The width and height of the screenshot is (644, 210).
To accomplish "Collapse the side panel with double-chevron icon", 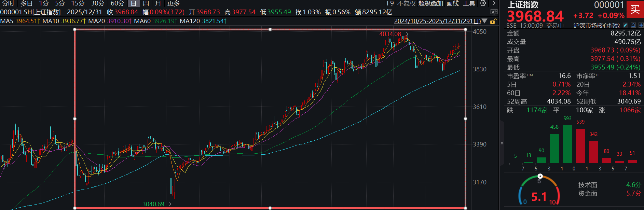I will (x=502, y=143).
